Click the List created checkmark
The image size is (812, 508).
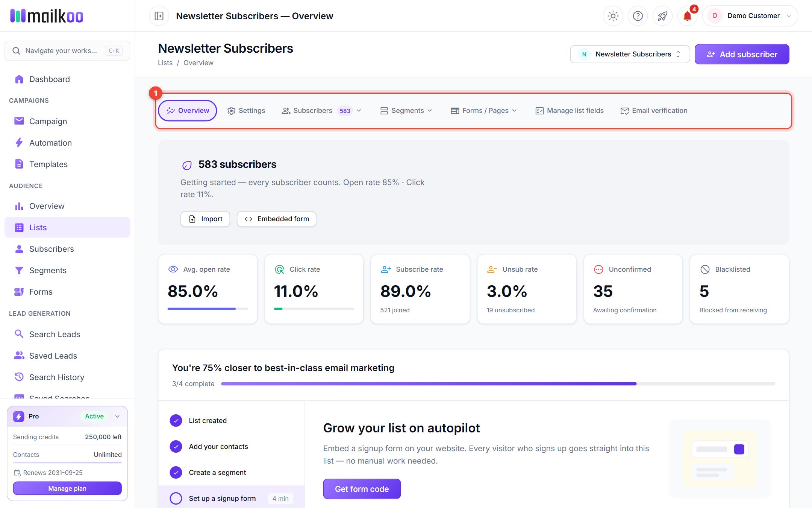pos(176,420)
